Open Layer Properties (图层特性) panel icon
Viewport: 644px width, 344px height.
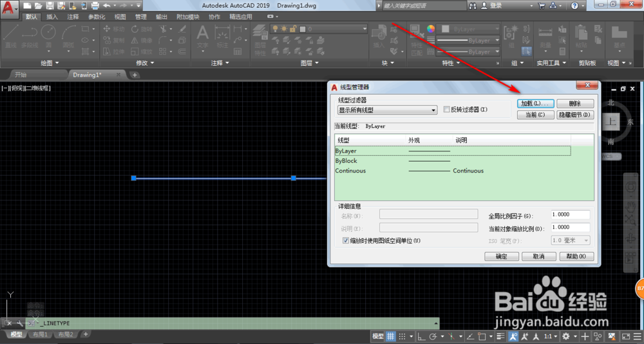(260, 39)
